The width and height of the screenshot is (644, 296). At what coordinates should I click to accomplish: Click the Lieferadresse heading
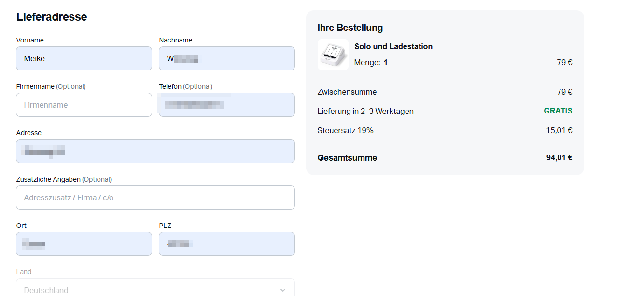(x=52, y=17)
